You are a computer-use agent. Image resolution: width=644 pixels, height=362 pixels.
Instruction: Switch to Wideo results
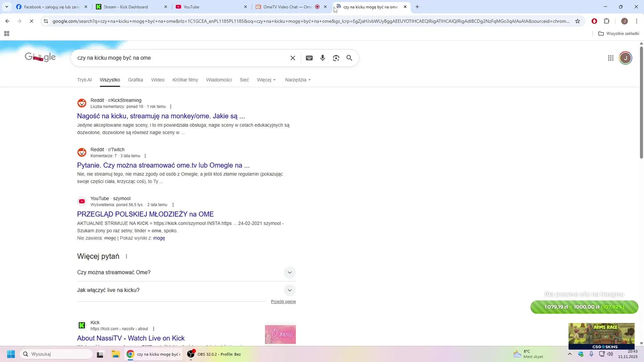click(158, 80)
